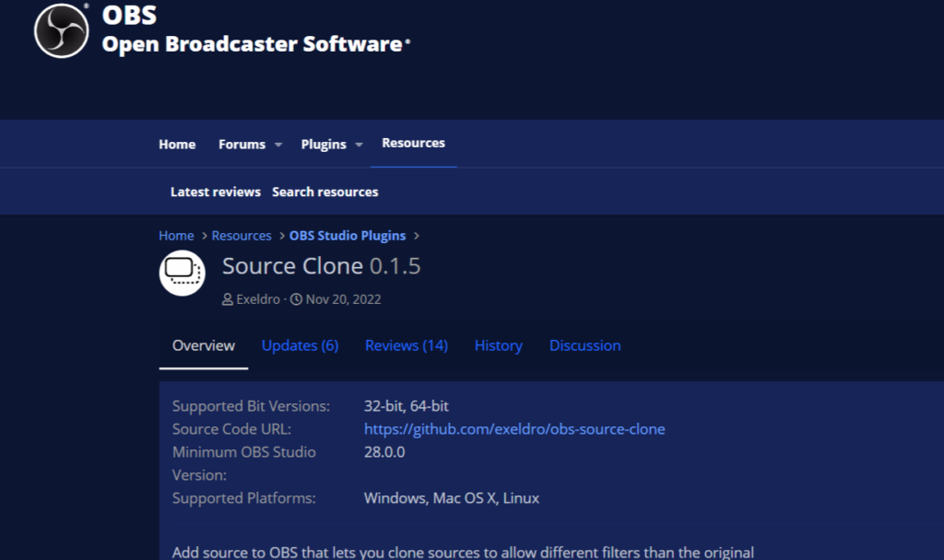Viewport: 944px width, 560px height.
Task: Click the Open Broadcaster Software header title
Action: pos(253,44)
